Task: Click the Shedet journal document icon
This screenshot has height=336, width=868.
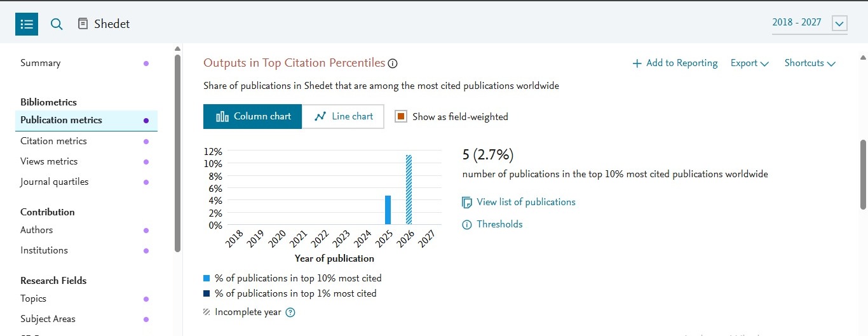Action: [x=83, y=24]
